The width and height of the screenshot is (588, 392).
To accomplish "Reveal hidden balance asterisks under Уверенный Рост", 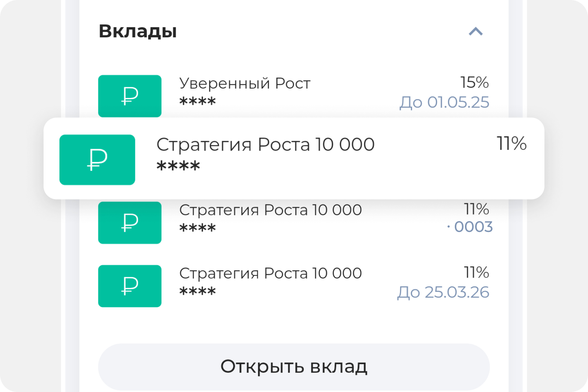I will tap(197, 101).
